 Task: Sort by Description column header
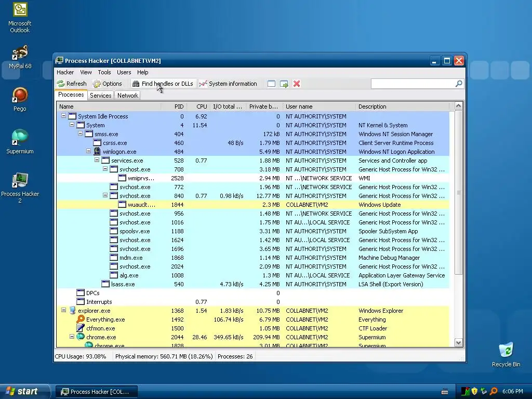point(403,107)
